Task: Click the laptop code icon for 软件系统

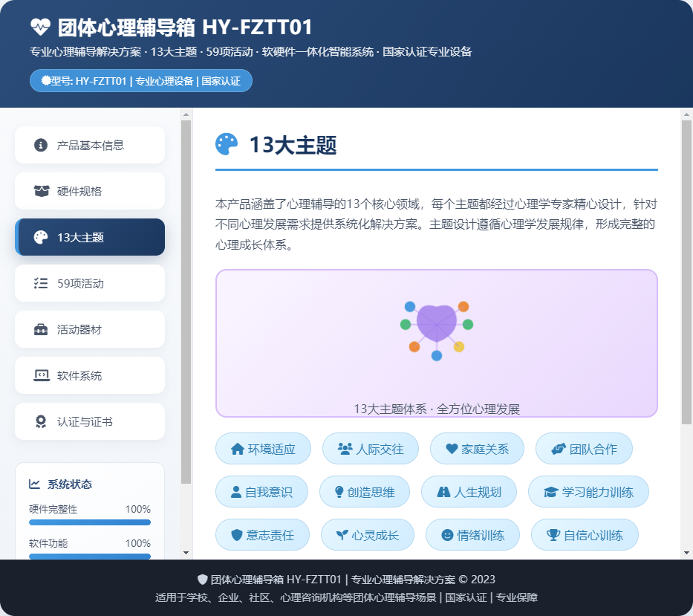Action: tap(42, 375)
